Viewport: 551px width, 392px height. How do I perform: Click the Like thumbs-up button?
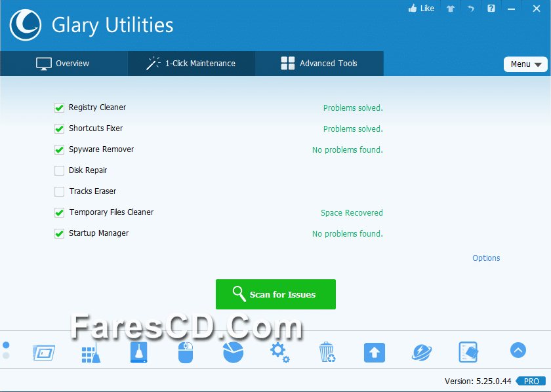(x=421, y=9)
